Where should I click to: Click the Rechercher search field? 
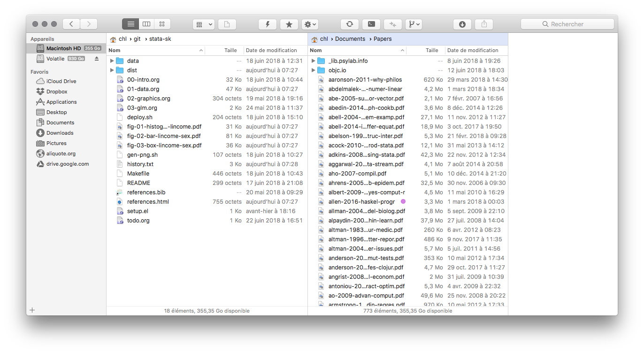pos(567,24)
